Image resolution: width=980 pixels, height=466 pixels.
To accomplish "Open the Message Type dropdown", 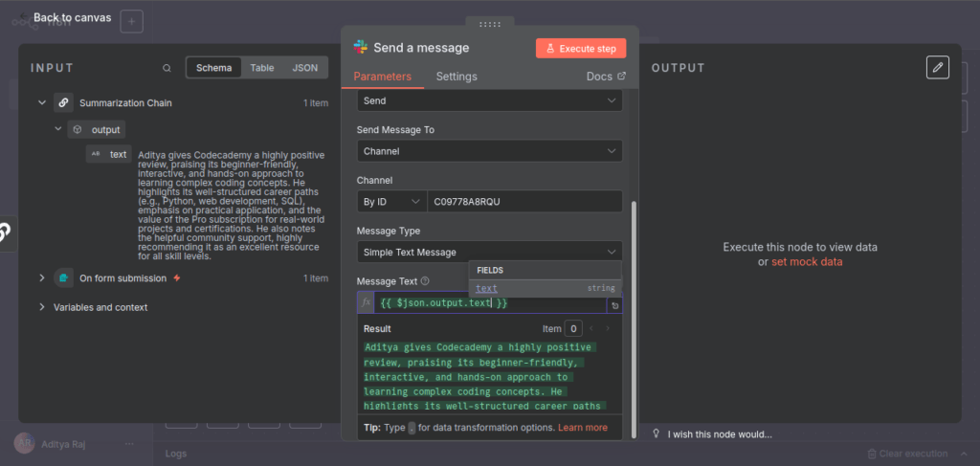I will (x=489, y=252).
